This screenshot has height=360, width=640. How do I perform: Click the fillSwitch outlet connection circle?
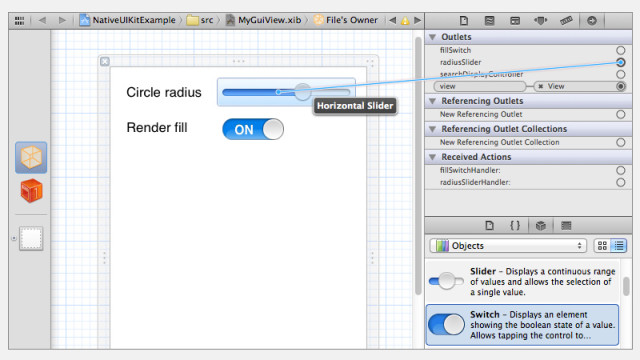point(620,50)
